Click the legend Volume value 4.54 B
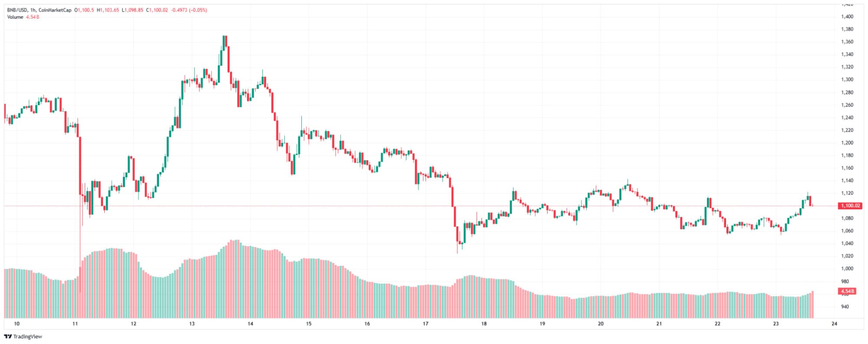Screen dimensions: 868x344 tap(33, 17)
